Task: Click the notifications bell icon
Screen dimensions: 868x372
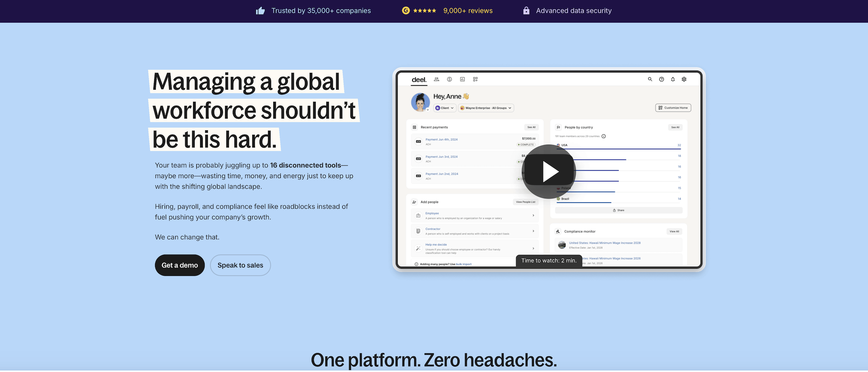Action: pos(673,79)
